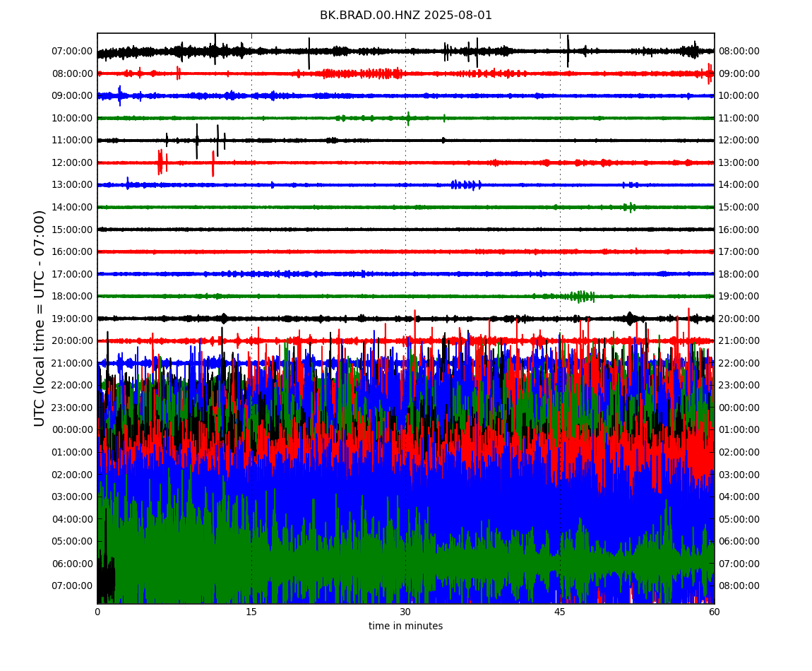Click right-axis label 05:00:00
The image size is (812, 671).
[739, 519]
